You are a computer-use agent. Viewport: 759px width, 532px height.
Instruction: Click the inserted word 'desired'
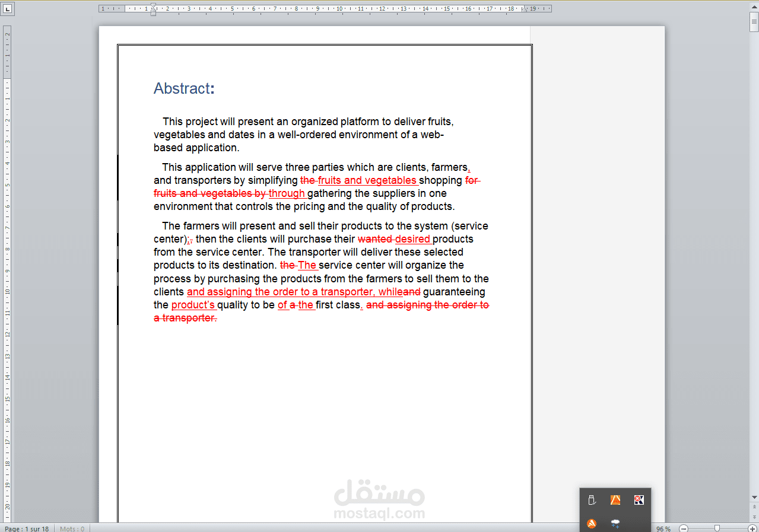pyautogui.click(x=412, y=239)
